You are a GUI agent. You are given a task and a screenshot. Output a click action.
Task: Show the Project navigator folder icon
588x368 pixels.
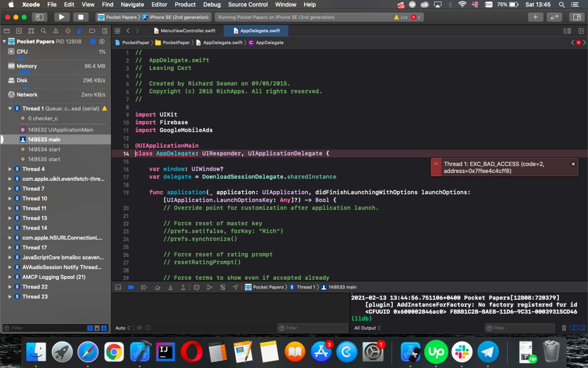(x=6, y=31)
